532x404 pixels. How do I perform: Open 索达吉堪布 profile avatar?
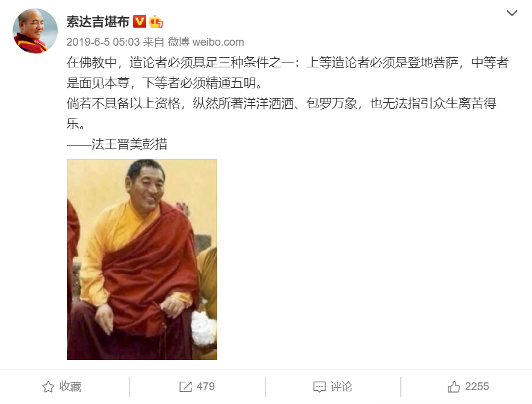tap(35, 31)
